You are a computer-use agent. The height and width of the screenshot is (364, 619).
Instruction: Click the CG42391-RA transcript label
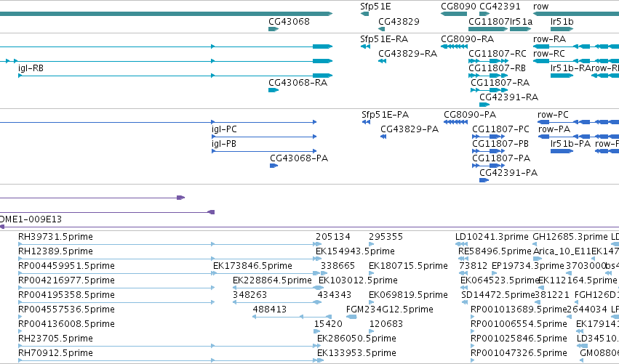coord(509,97)
